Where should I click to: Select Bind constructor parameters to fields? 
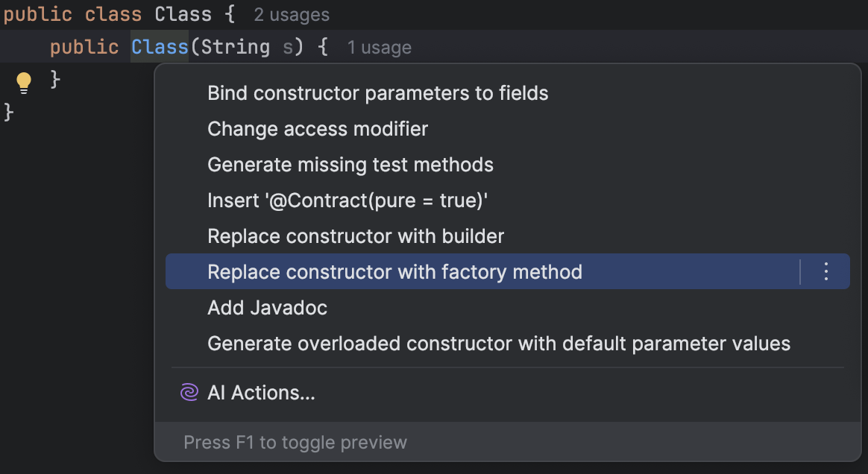(x=377, y=93)
